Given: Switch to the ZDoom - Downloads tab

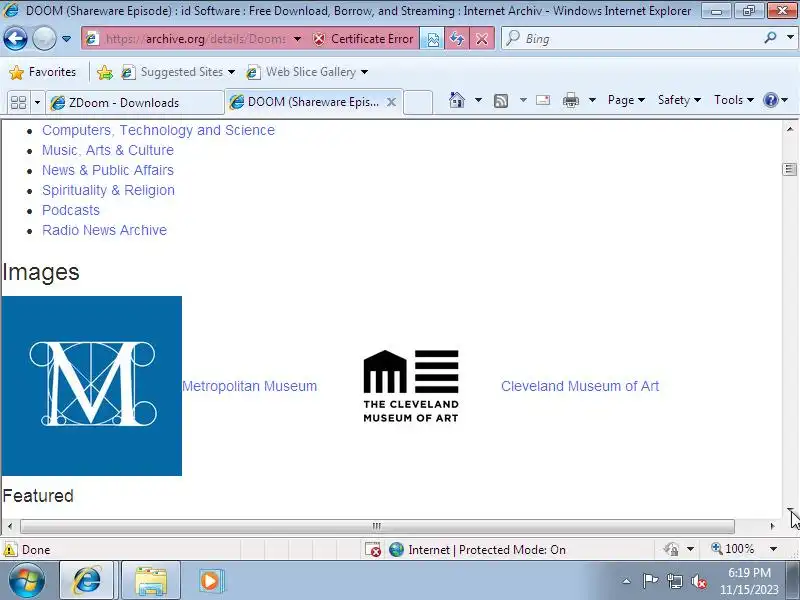Looking at the screenshot, I should click(x=135, y=103).
